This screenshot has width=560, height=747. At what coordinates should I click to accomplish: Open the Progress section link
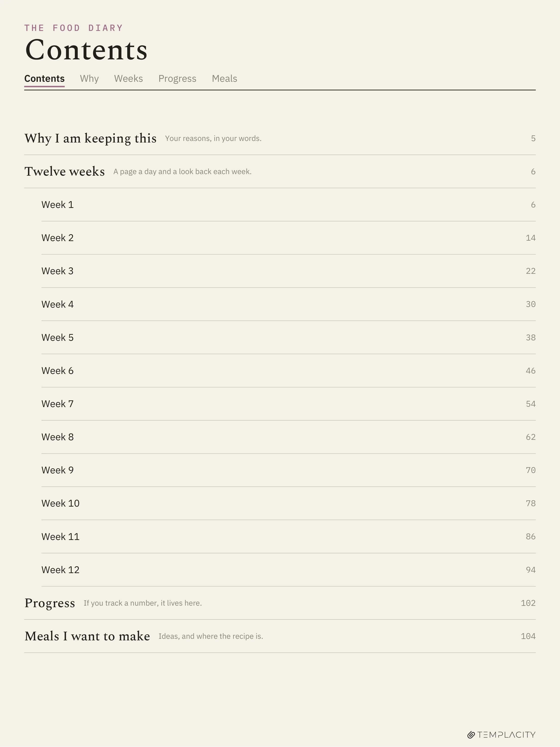(x=280, y=603)
